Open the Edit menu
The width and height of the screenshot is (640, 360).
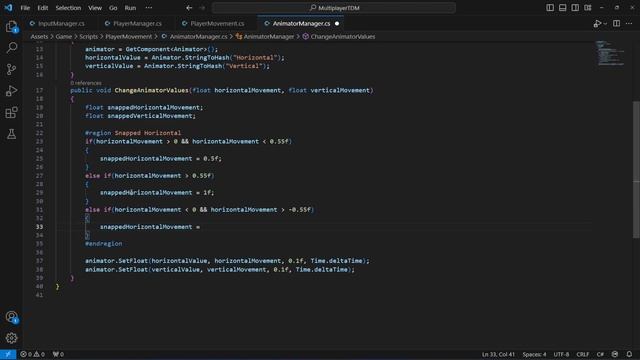click(42, 8)
